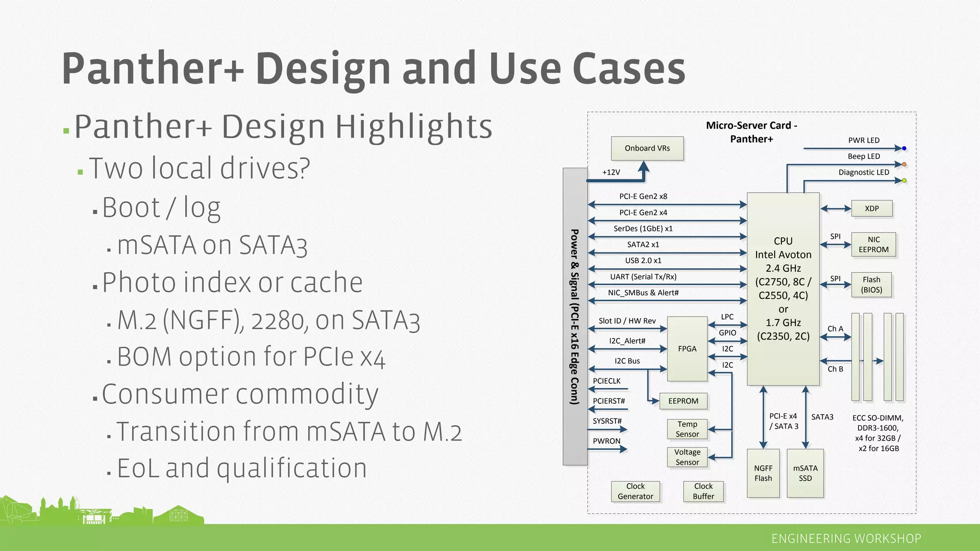The height and width of the screenshot is (551, 980).
Task: Click the blue PWR LED indicator dot
Action: [904, 148]
